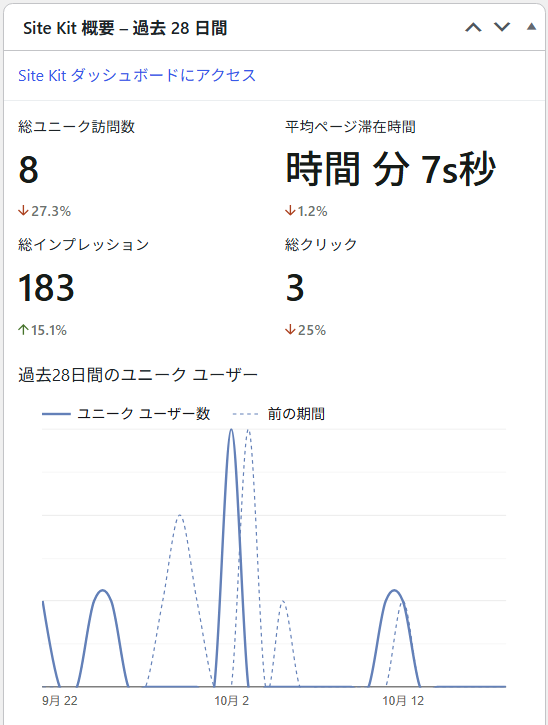The height and width of the screenshot is (725, 548).
Task: Click the 15.1% increase indicator
Action: pyautogui.click(x=43, y=330)
